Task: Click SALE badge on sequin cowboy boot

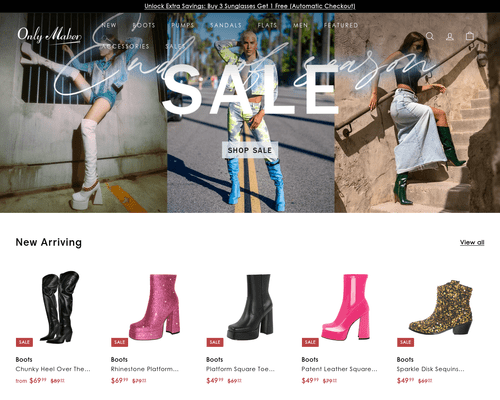Action: click(405, 342)
